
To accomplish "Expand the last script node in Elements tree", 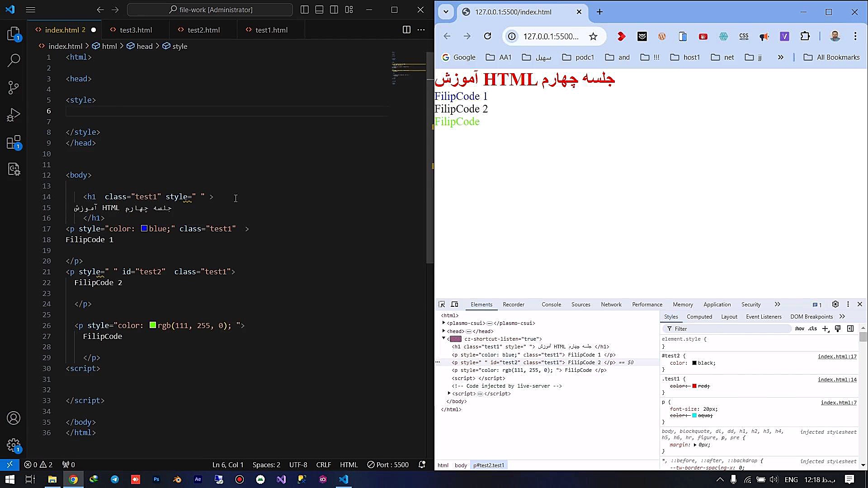I will (x=449, y=394).
